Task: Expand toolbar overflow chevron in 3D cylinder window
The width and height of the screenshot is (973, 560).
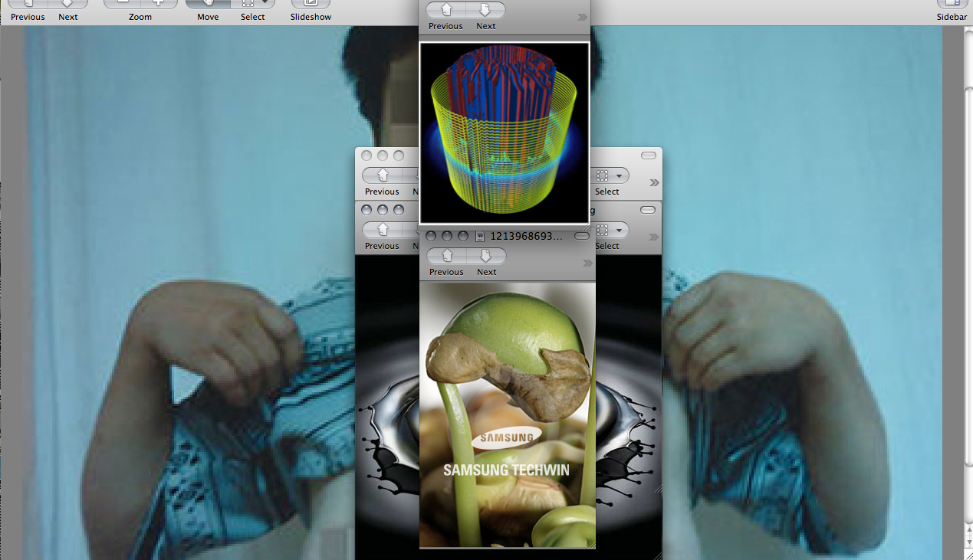Action: [x=583, y=17]
